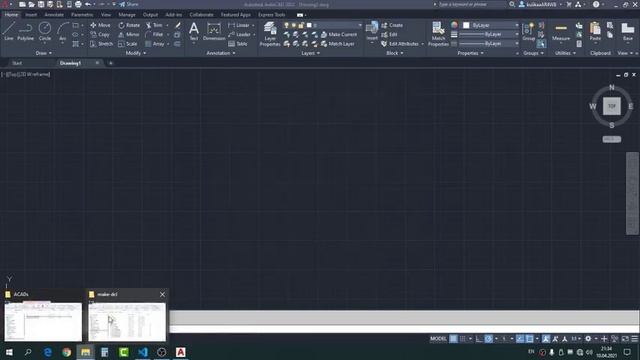640x360 pixels.
Task: Select the Circle tool
Action: pyautogui.click(x=44, y=31)
